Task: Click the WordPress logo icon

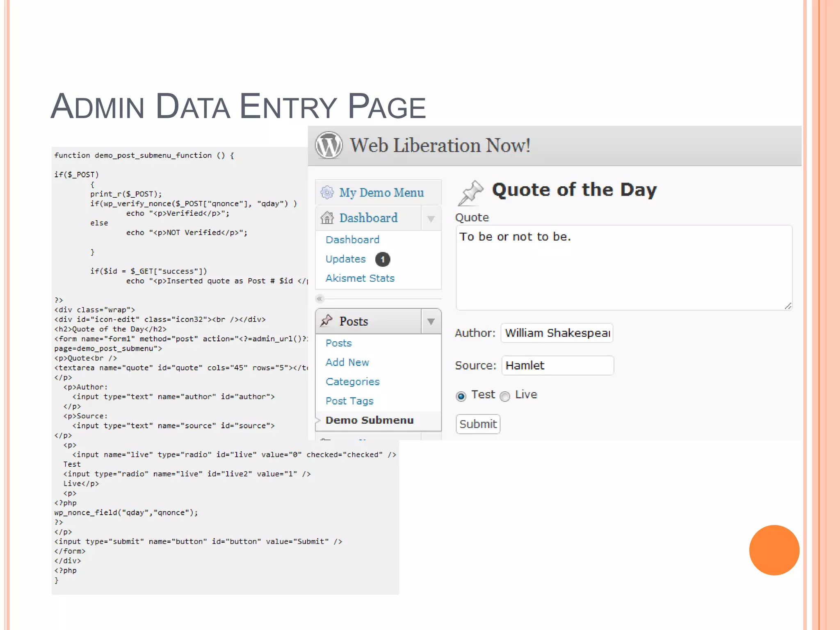Action: coord(329,145)
